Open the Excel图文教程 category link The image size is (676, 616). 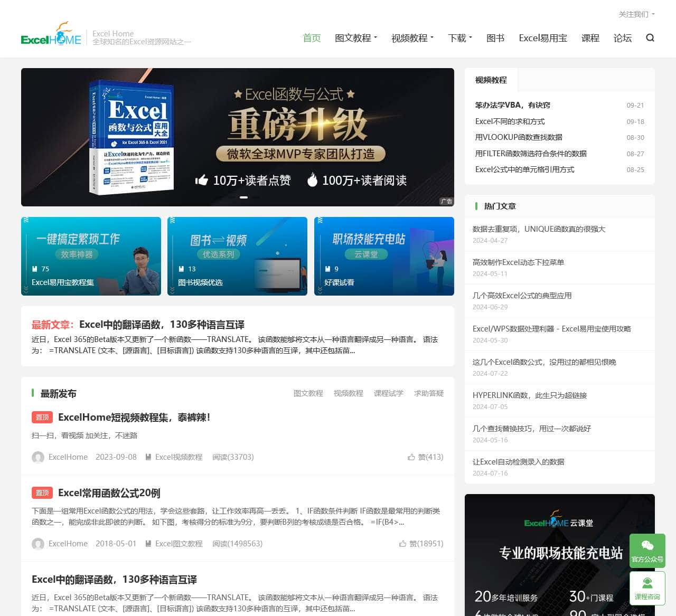[179, 544]
